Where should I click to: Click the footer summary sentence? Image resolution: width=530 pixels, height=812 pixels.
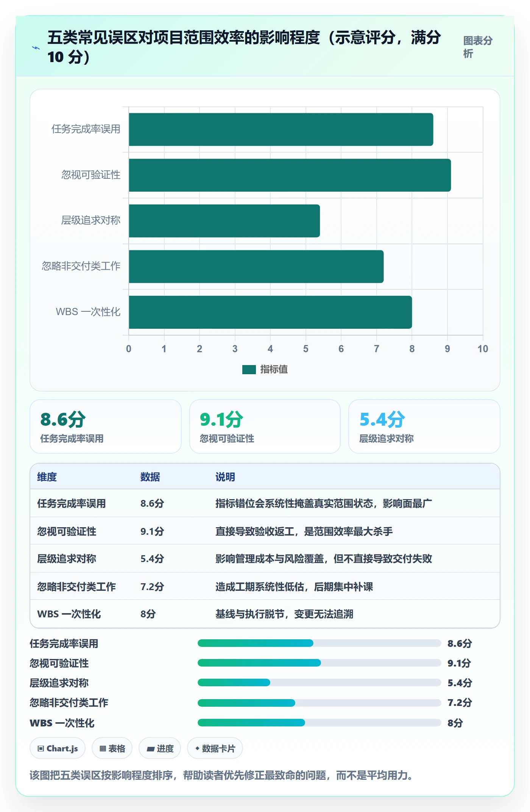221,775
